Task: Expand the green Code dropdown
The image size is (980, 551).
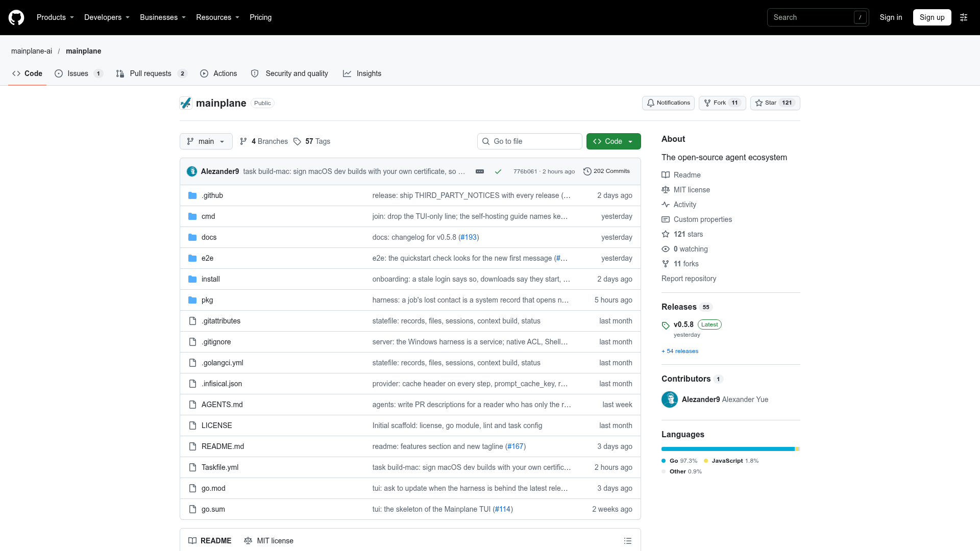Action: coord(614,141)
